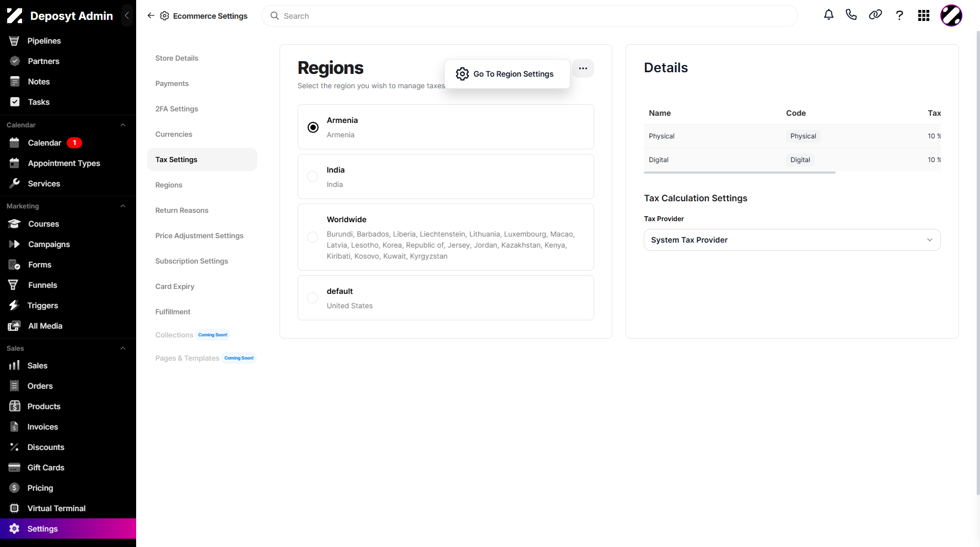Open the apps grid icon
Screen dimensions: 980x547
[x=924, y=15]
